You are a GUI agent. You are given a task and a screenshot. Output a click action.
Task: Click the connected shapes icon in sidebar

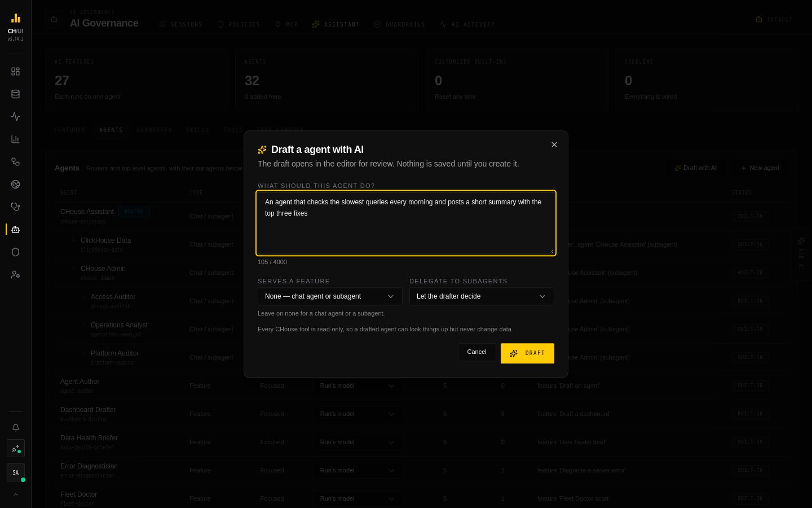coord(16,162)
